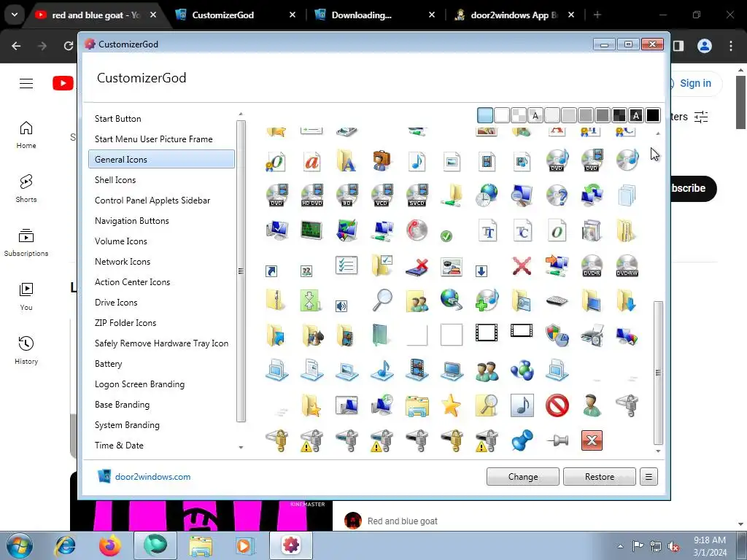Screen dimensions: 747x560
Task: Select the blue pushpin icon
Action: [x=522, y=440]
